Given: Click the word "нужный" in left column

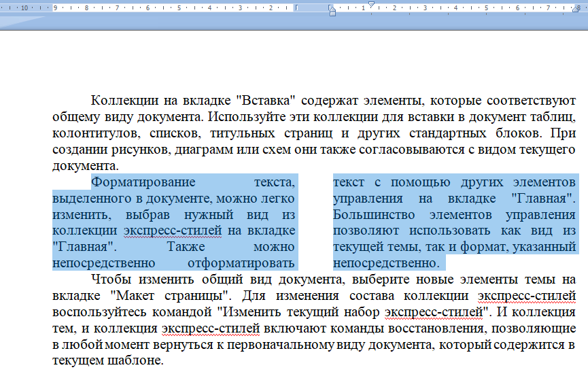Looking at the screenshot, I should click(209, 215).
